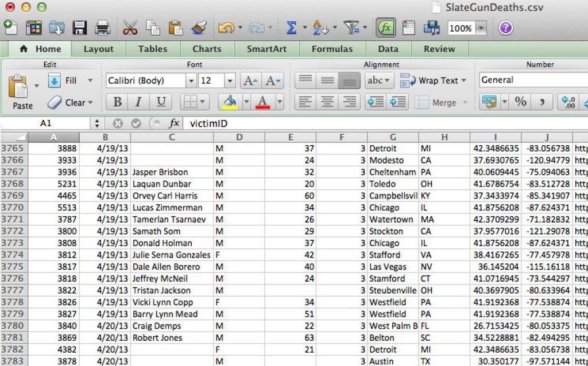The image size is (588, 366).
Task: Toggle Bold formatting button
Action: pos(118,102)
